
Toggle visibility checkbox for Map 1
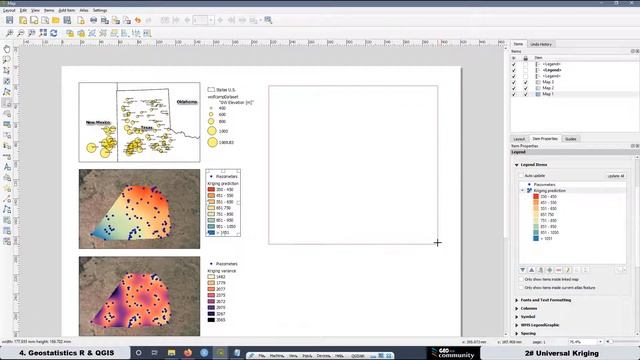click(514, 94)
